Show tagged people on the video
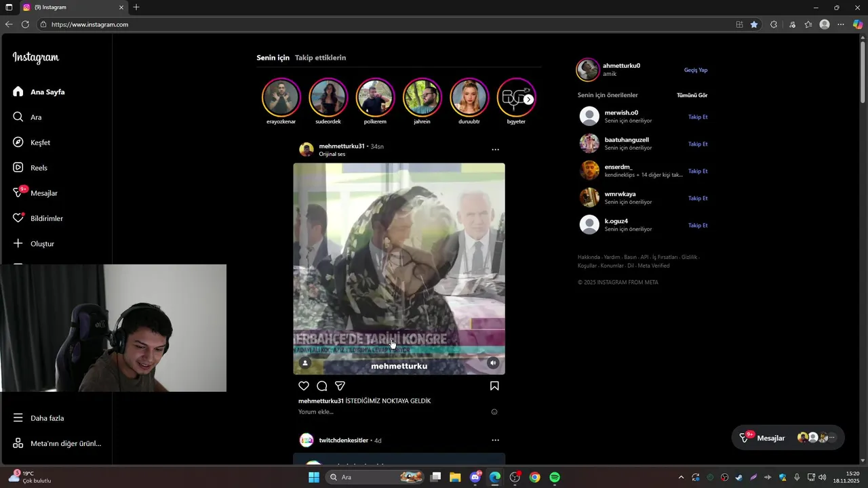The image size is (868, 488). pos(305,363)
